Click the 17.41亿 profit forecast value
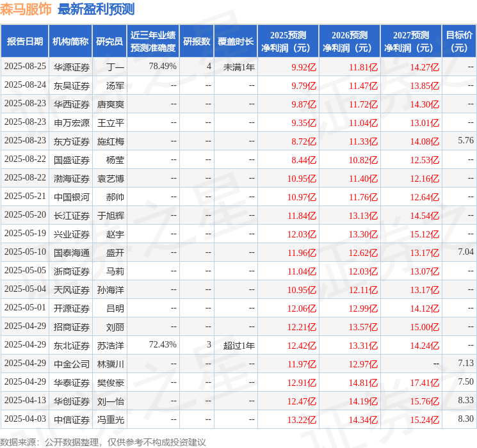 pos(424,383)
